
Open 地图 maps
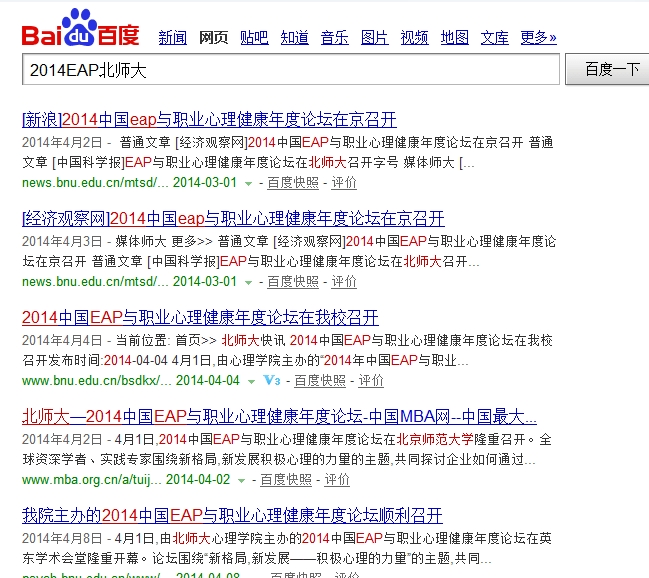[455, 38]
